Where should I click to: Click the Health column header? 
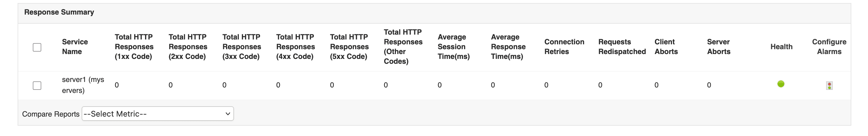(x=781, y=47)
